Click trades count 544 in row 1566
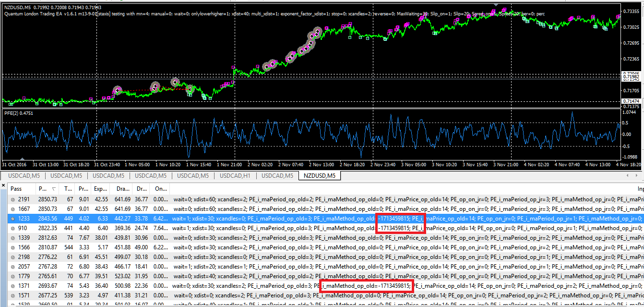 (69, 247)
